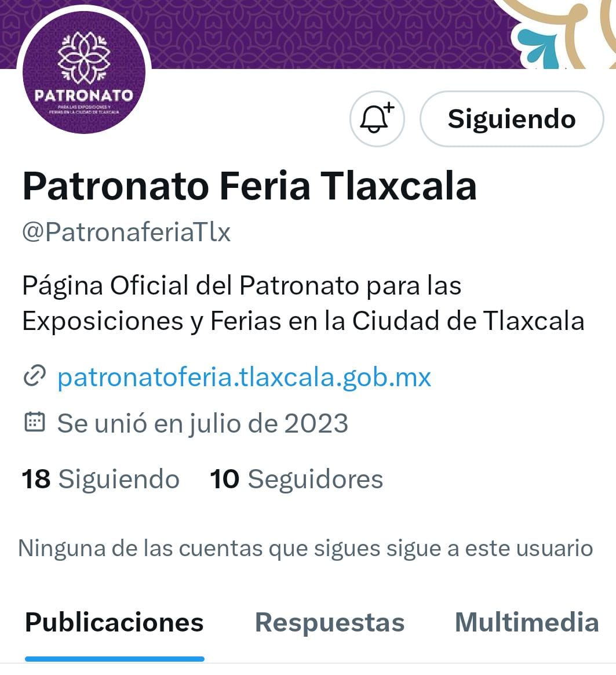Switch to the Multimedia tab

pos(527,622)
